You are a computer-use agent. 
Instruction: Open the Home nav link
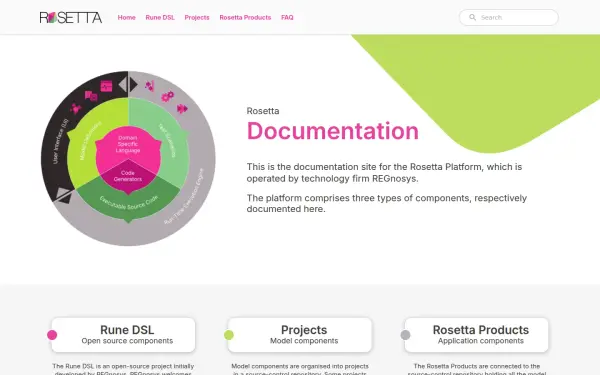pos(127,18)
